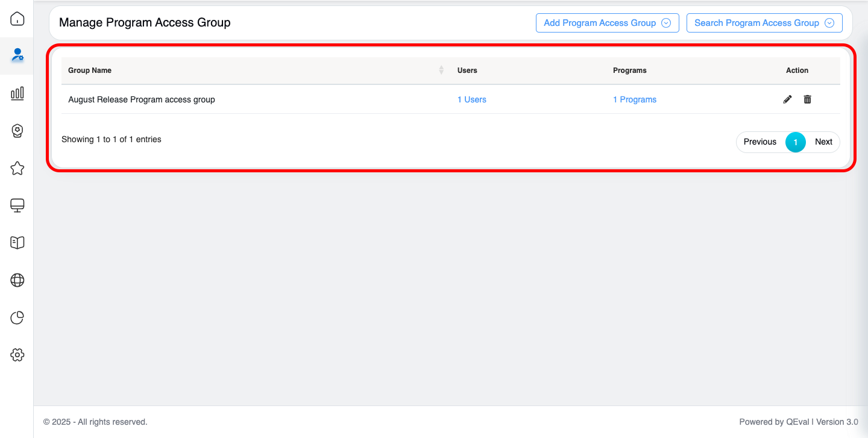The width and height of the screenshot is (868, 438).
Task: Open the monitor screen sidebar icon
Action: point(17,205)
